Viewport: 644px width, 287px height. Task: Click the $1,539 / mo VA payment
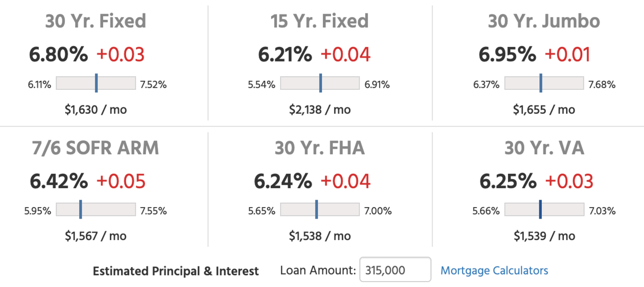[x=544, y=236]
